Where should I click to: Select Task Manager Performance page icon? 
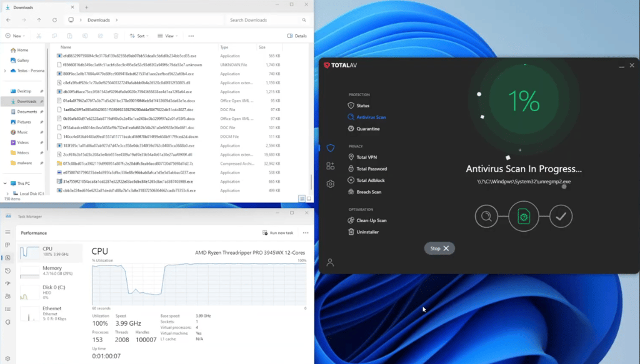coord(7,258)
